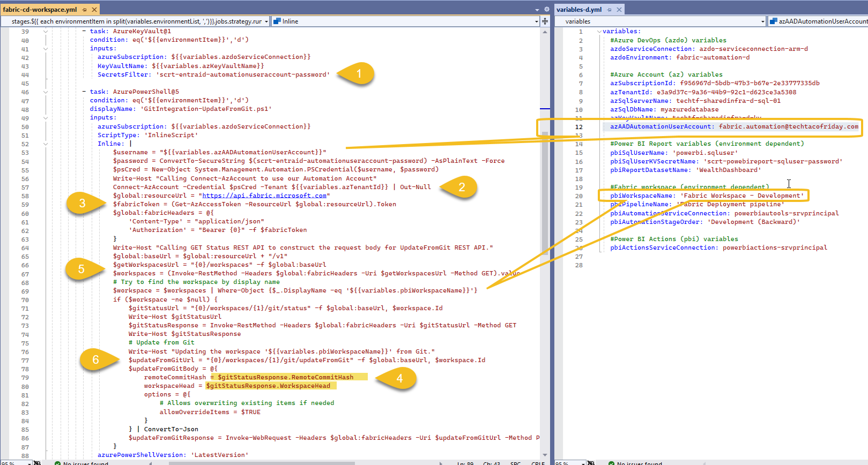Click line 12 azAADAutomationUserAccount value

tap(788, 127)
